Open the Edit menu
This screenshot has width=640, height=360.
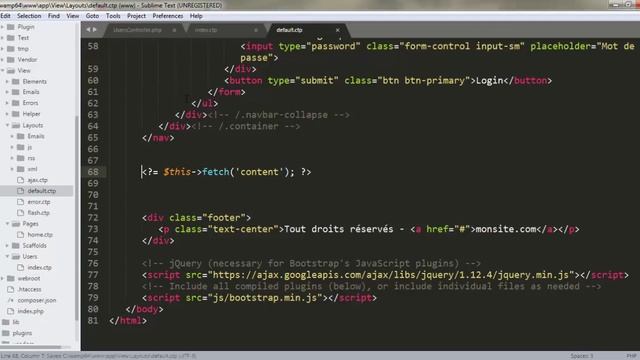coord(5,16)
